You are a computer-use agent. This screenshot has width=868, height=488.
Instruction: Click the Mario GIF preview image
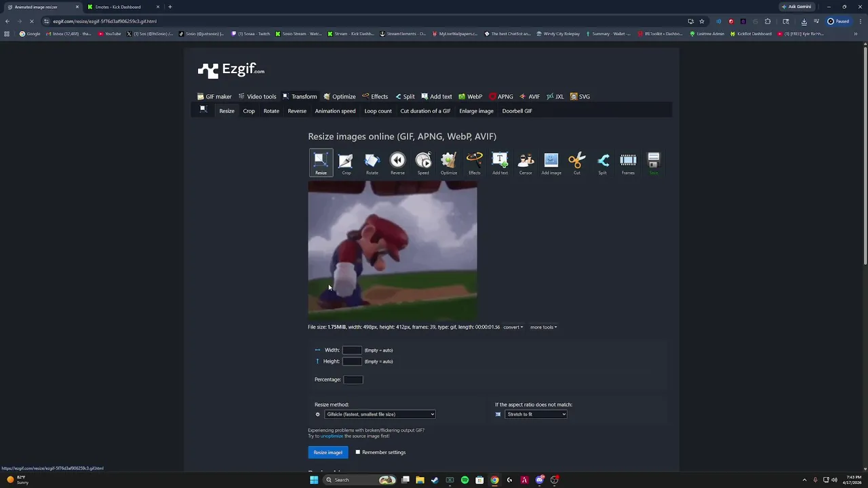point(393,250)
